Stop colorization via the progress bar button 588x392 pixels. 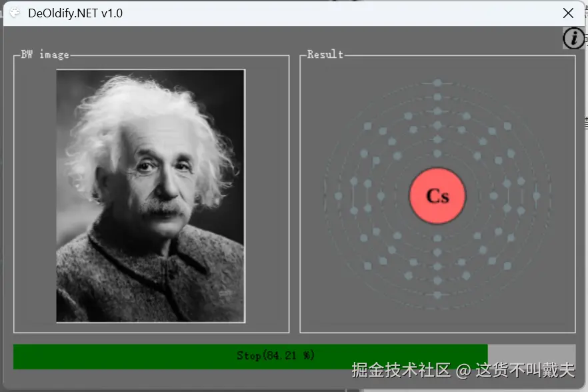[295, 357]
